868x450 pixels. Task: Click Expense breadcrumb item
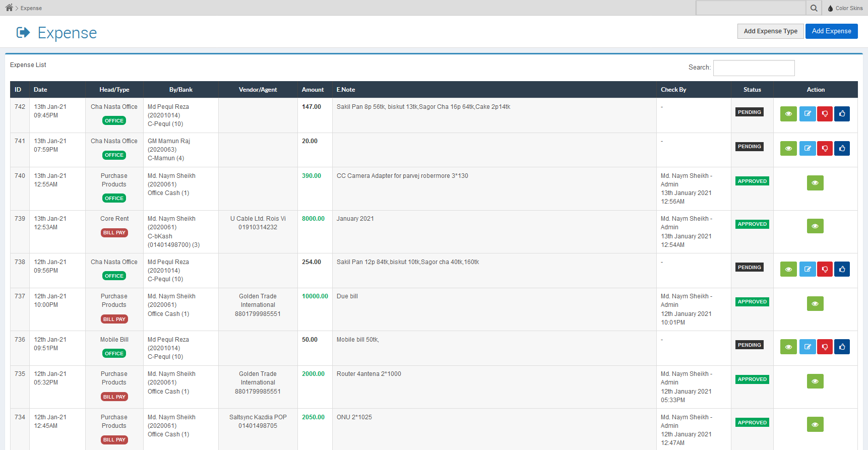click(31, 8)
